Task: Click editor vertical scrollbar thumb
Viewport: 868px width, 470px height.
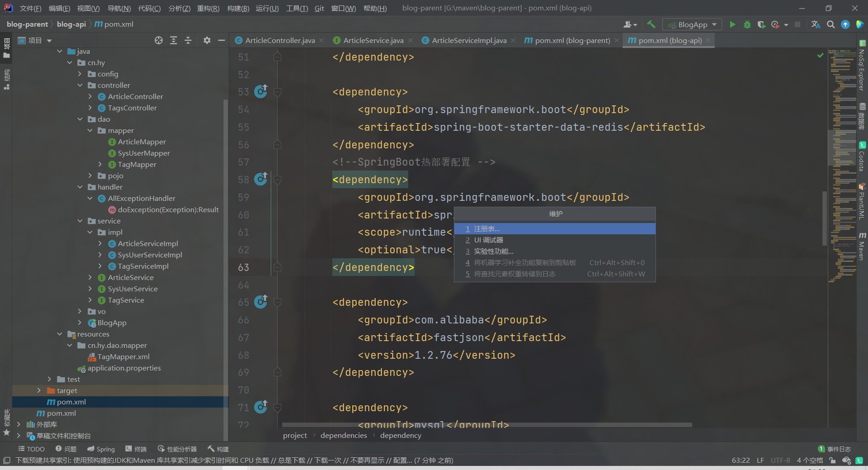Action: pos(825,218)
